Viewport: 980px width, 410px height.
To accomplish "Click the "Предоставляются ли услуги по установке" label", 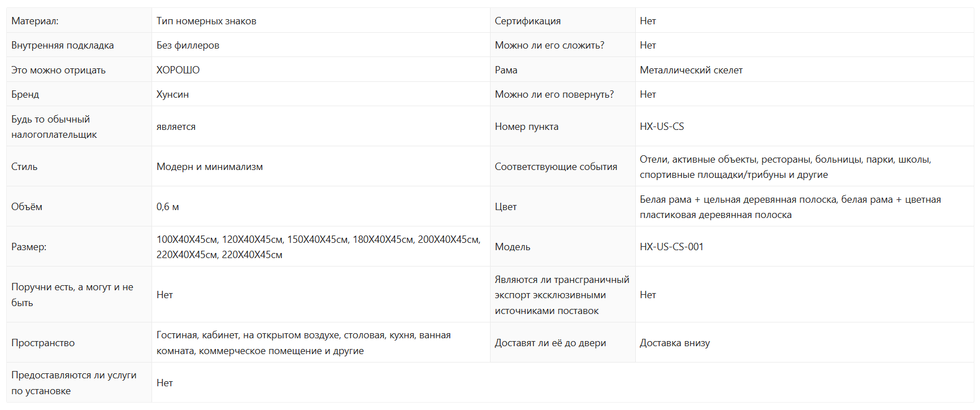I will [73, 383].
